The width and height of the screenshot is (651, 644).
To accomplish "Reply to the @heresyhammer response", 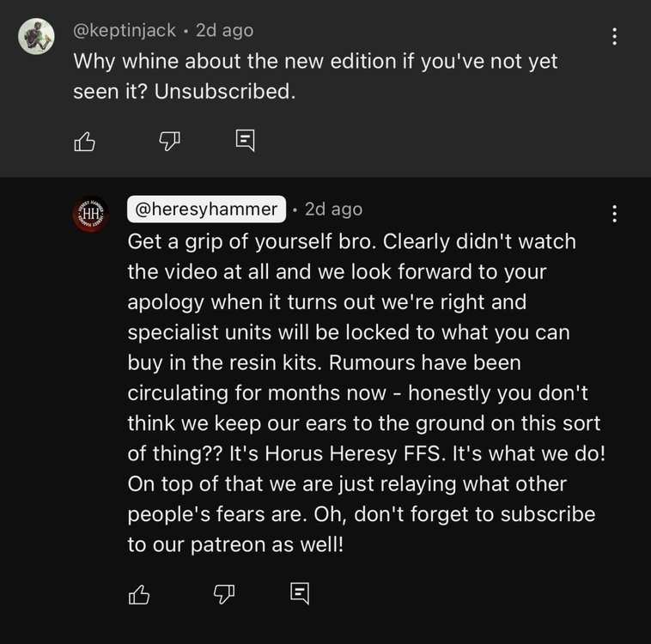I will click(300, 593).
